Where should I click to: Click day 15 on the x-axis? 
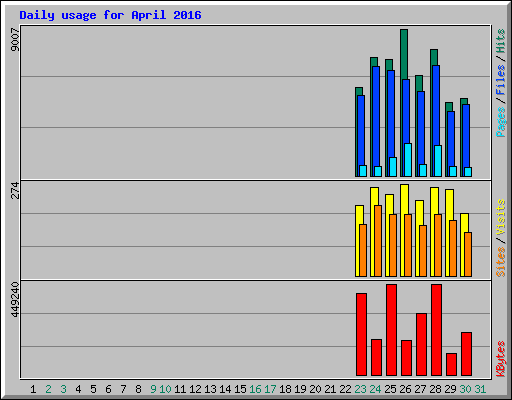click(x=240, y=389)
